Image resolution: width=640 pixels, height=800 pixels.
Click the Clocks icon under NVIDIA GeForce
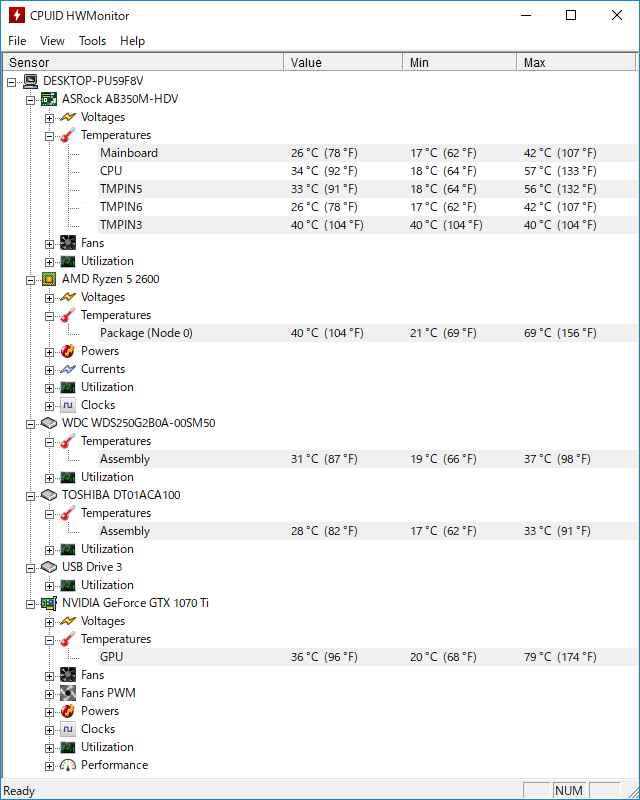point(68,729)
